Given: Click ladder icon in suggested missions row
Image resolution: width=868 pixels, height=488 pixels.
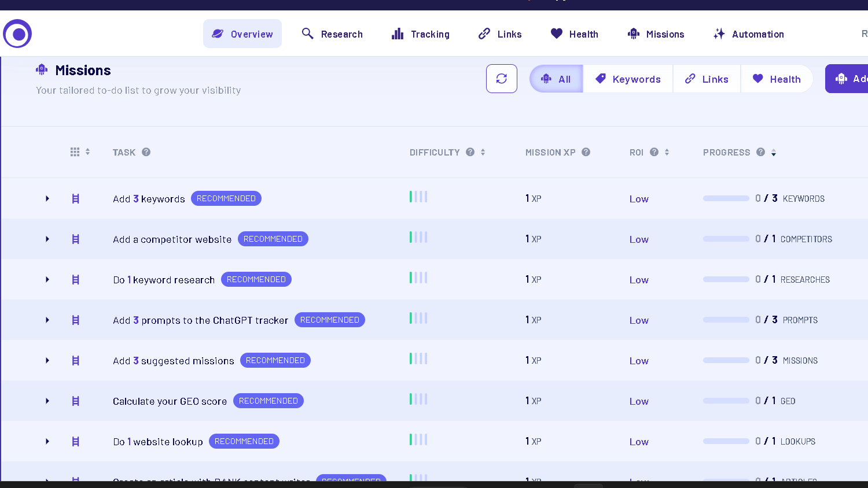Looking at the screenshot, I should coord(75,361).
